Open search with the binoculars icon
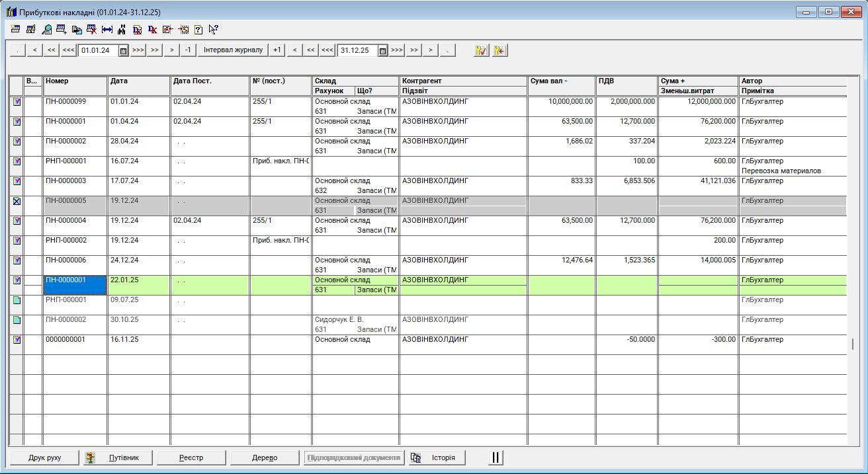 pyautogui.click(x=122, y=29)
